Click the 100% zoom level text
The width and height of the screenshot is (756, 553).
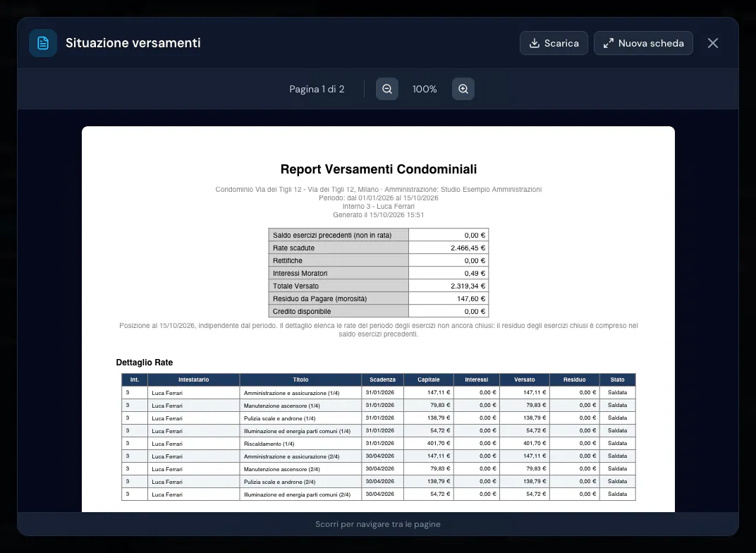(425, 89)
